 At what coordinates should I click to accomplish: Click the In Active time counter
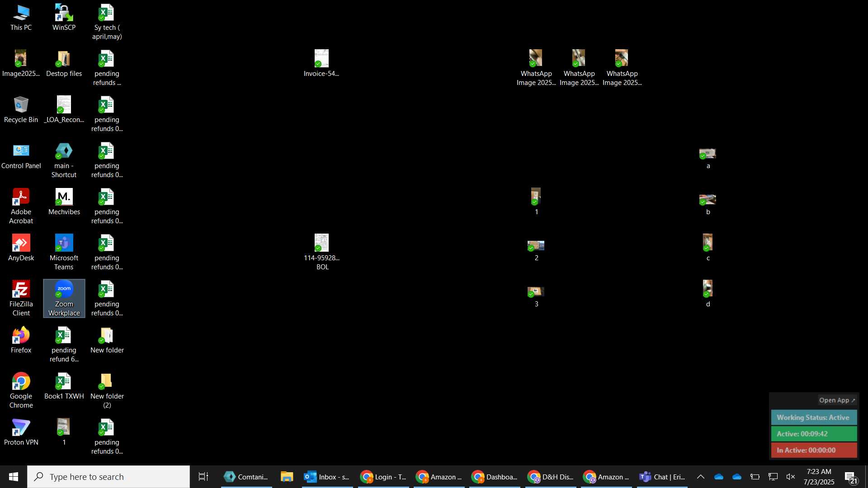tap(814, 450)
